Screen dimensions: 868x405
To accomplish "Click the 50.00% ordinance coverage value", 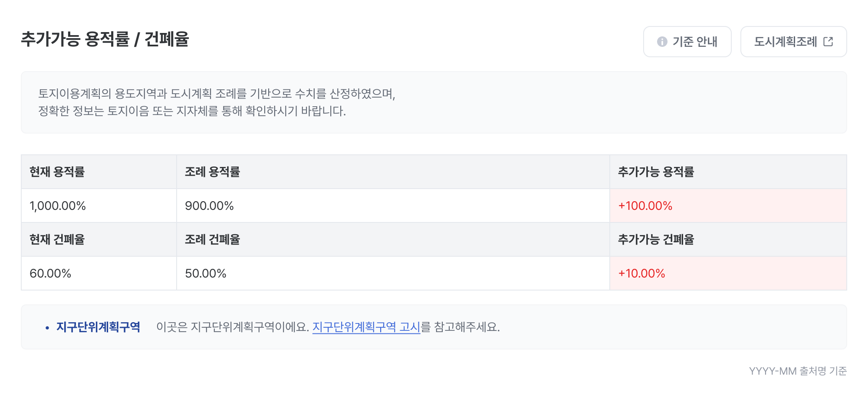I will point(206,274).
